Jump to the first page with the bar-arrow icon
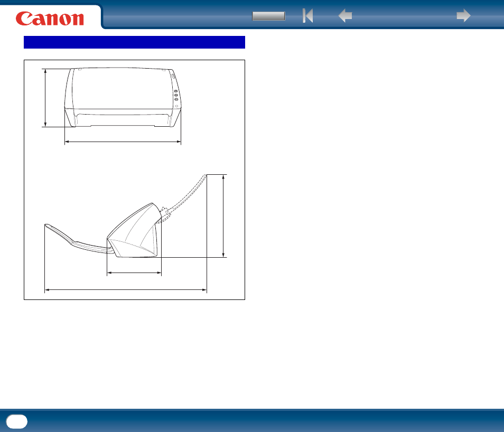Viewport: 504px width, 432px height. 307,15
